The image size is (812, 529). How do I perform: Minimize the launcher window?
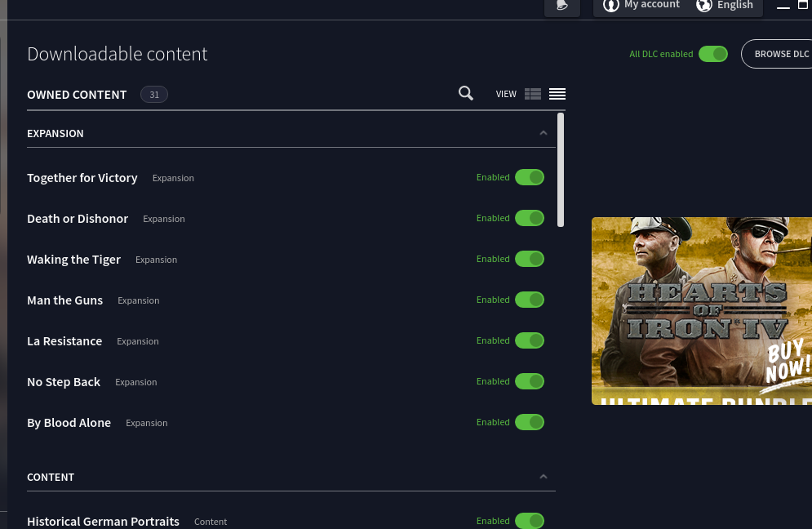tap(783, 7)
